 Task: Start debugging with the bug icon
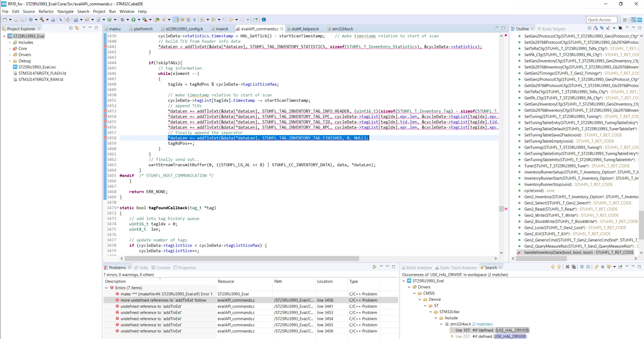(123, 19)
